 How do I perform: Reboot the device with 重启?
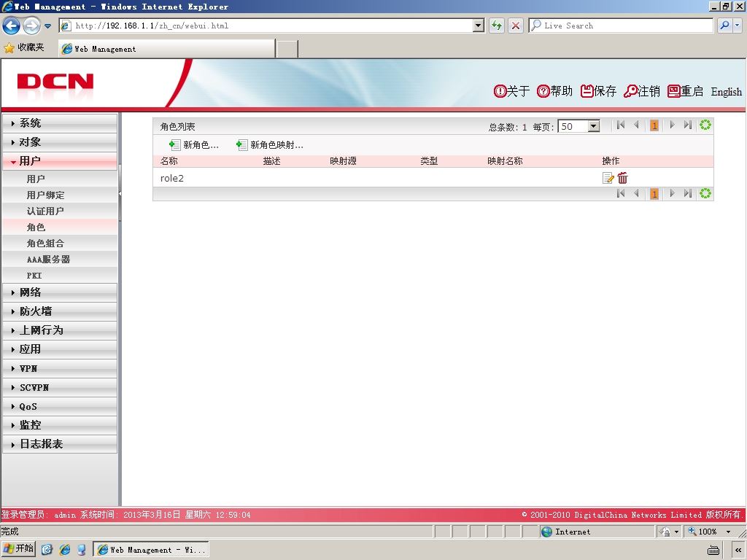point(685,91)
